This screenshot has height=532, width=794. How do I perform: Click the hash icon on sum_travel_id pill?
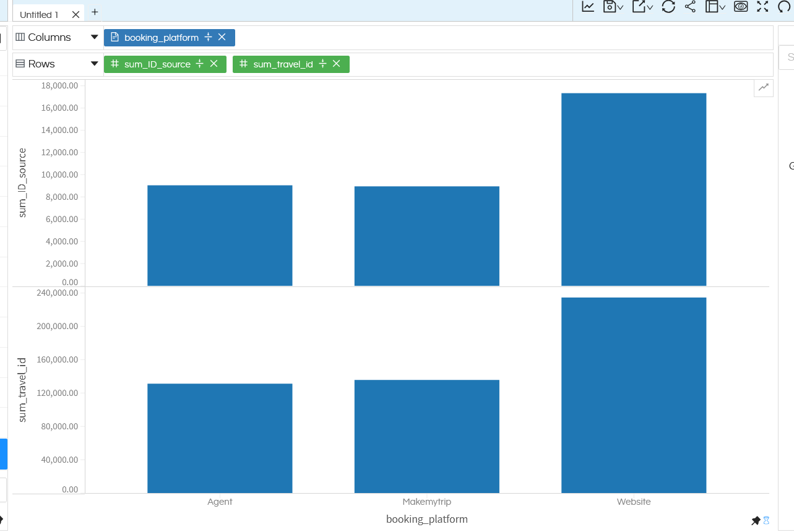point(243,64)
